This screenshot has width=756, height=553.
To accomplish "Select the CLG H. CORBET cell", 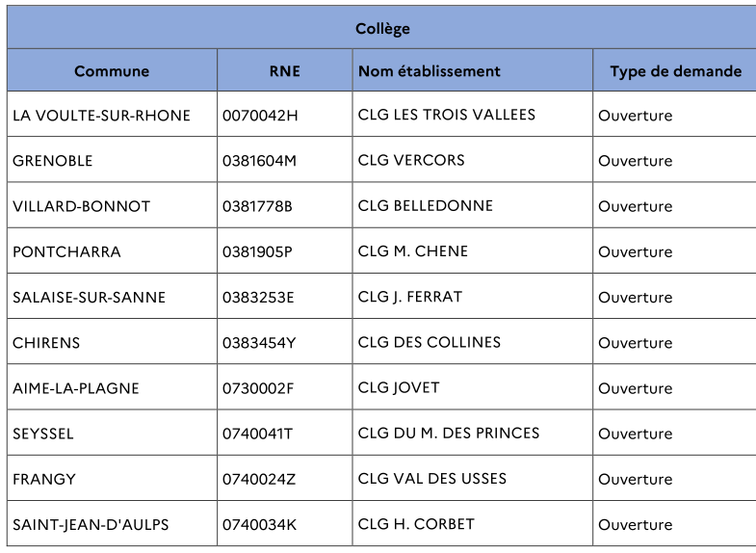I will [x=416, y=524].
